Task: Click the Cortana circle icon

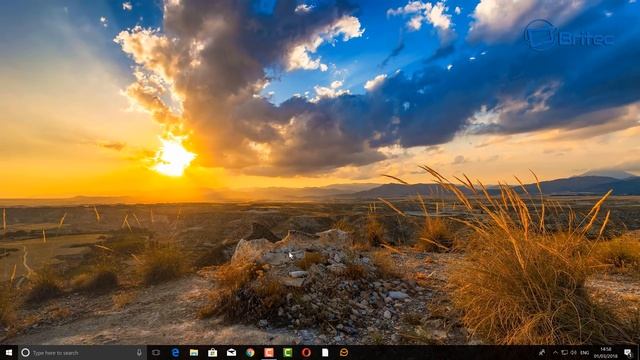Action: click(25, 353)
